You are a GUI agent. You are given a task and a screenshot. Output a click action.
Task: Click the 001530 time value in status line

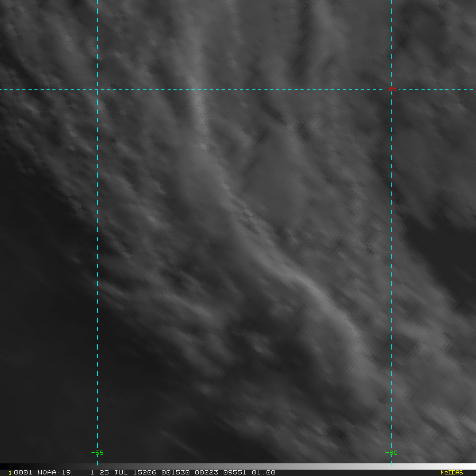pos(176,472)
